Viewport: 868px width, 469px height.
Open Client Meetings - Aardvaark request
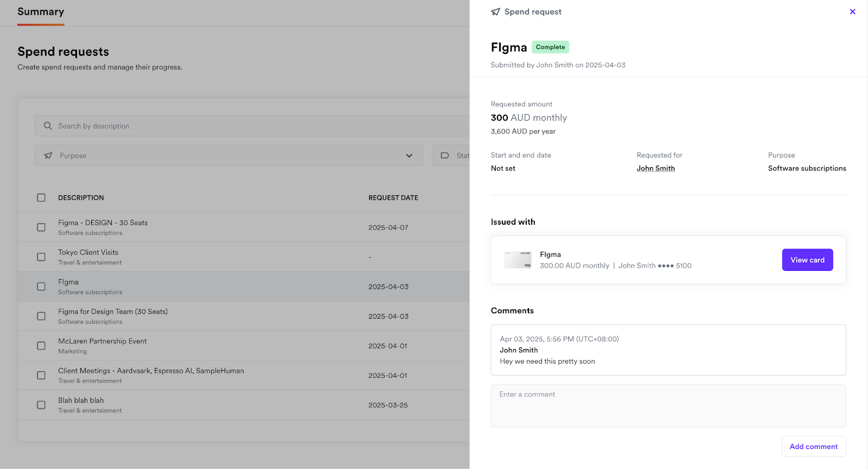tap(151, 371)
